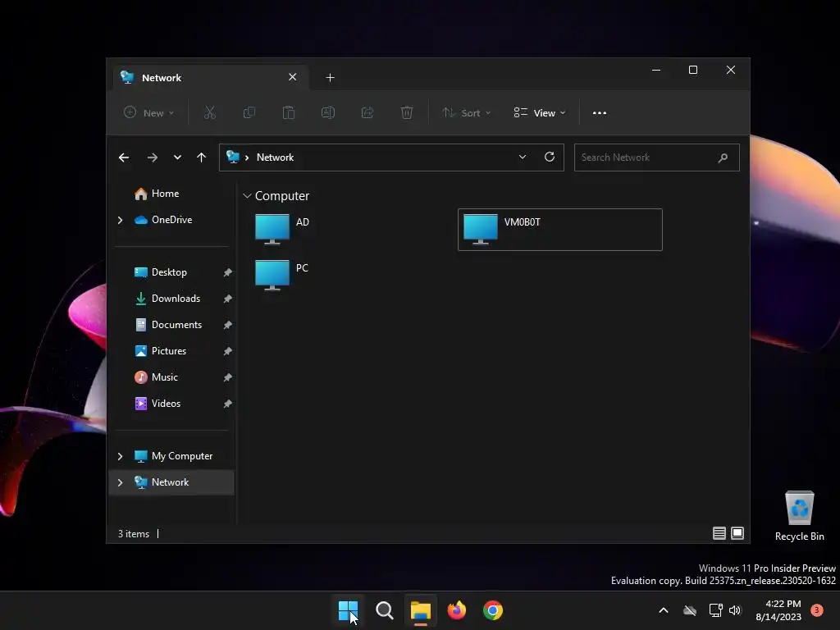Expand OneDrive in the navigation pane

pyautogui.click(x=120, y=220)
